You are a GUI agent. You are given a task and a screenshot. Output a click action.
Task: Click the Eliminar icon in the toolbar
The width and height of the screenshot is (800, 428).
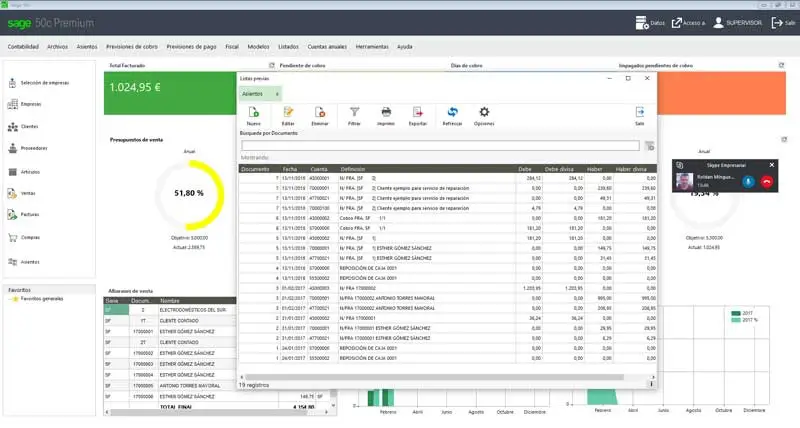(x=320, y=112)
